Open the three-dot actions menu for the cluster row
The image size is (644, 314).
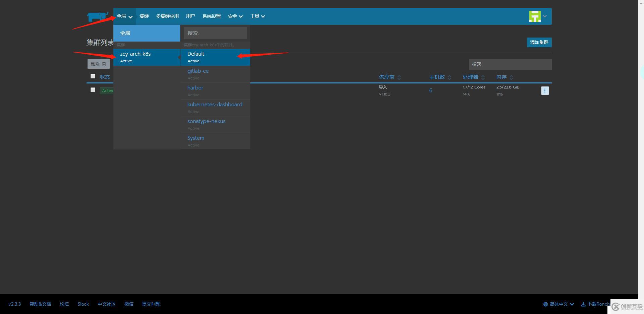[545, 90]
